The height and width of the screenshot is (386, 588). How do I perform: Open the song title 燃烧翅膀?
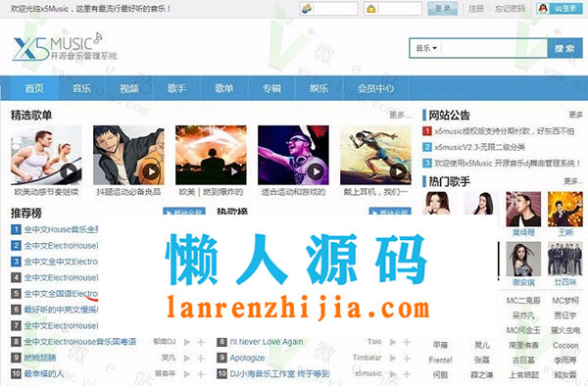click(x=40, y=358)
